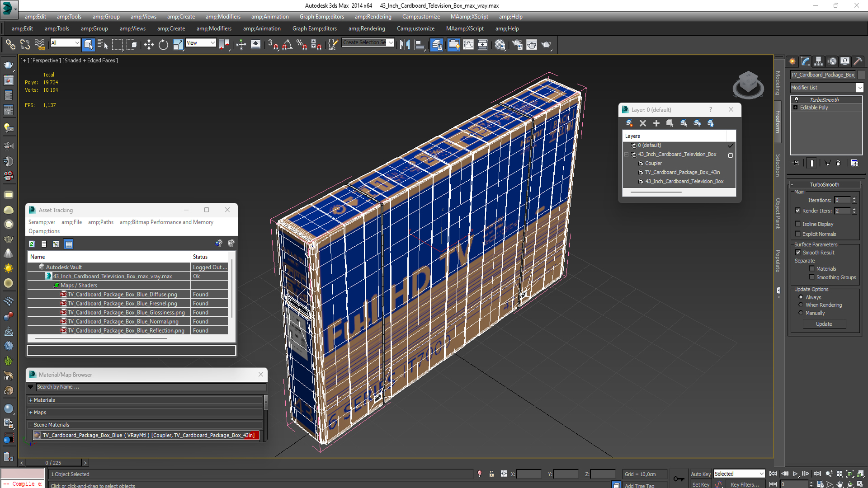Click the Search by Name field

151,387
